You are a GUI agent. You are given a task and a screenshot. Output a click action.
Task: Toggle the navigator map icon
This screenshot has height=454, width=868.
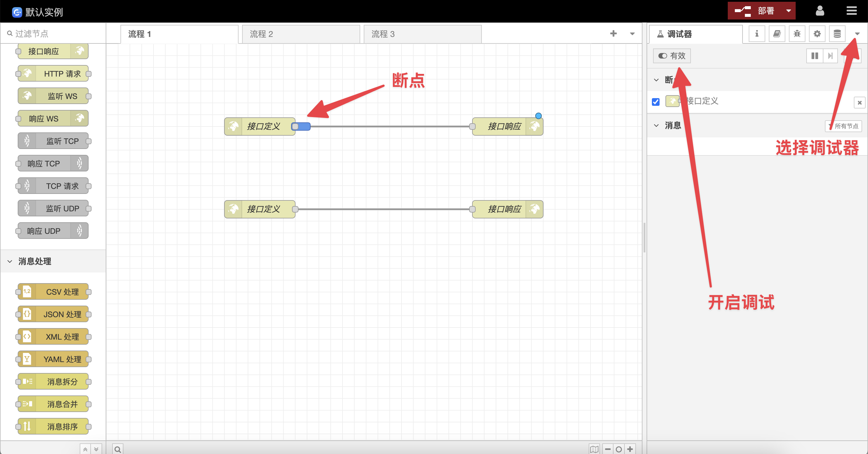click(594, 449)
